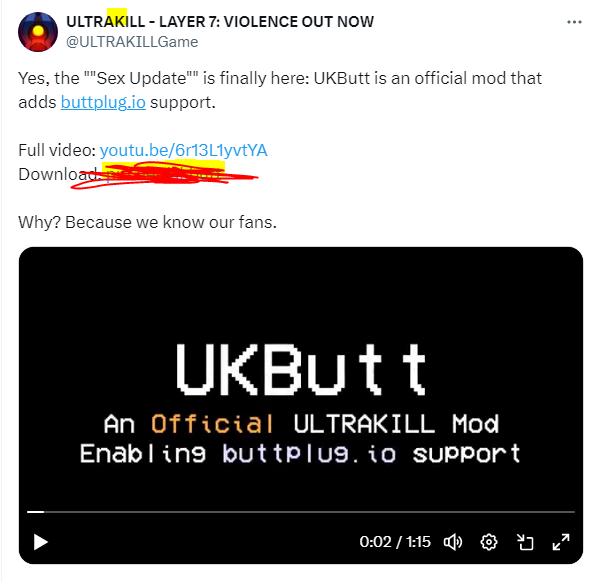Click the UKButt title in the video
Image resolution: width=597 pixels, height=582 pixels.
[x=301, y=370]
